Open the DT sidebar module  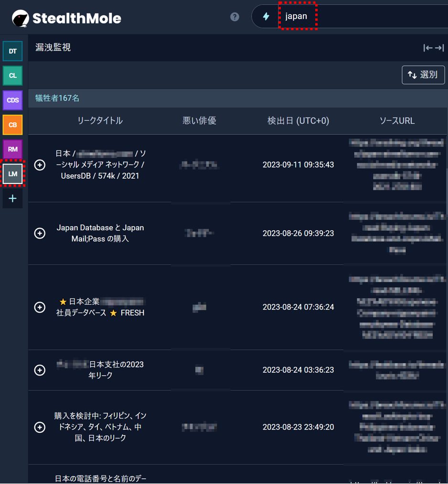pyautogui.click(x=13, y=52)
